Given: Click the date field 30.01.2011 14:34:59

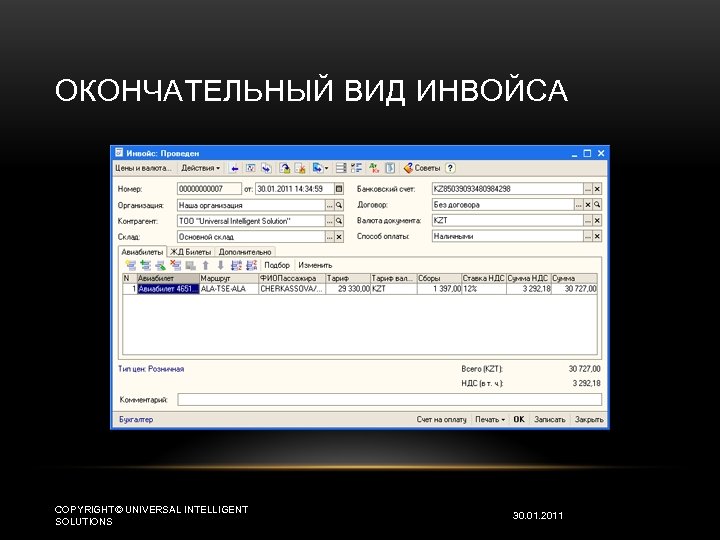Looking at the screenshot, I should pyautogui.click(x=295, y=189).
